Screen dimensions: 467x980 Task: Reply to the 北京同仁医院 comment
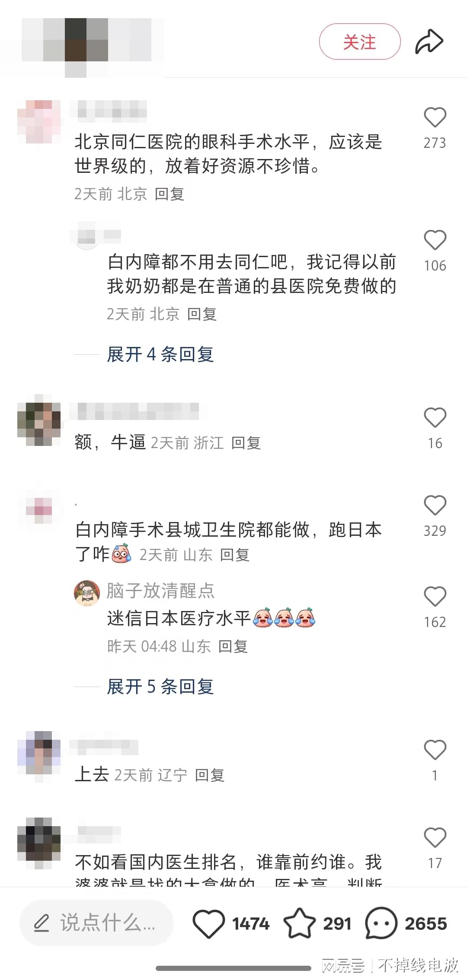pyautogui.click(x=170, y=194)
